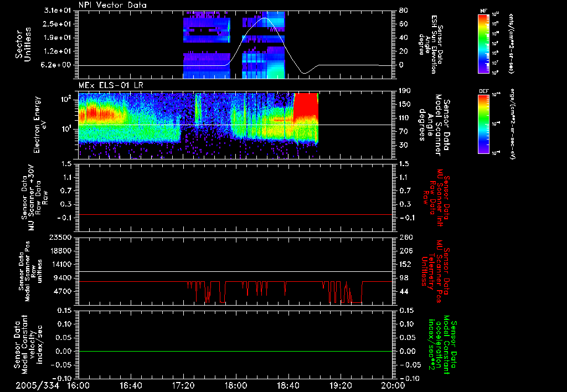Click the 152 telemetry tick label
Viewport: 567px width, 392px height.
(x=406, y=264)
